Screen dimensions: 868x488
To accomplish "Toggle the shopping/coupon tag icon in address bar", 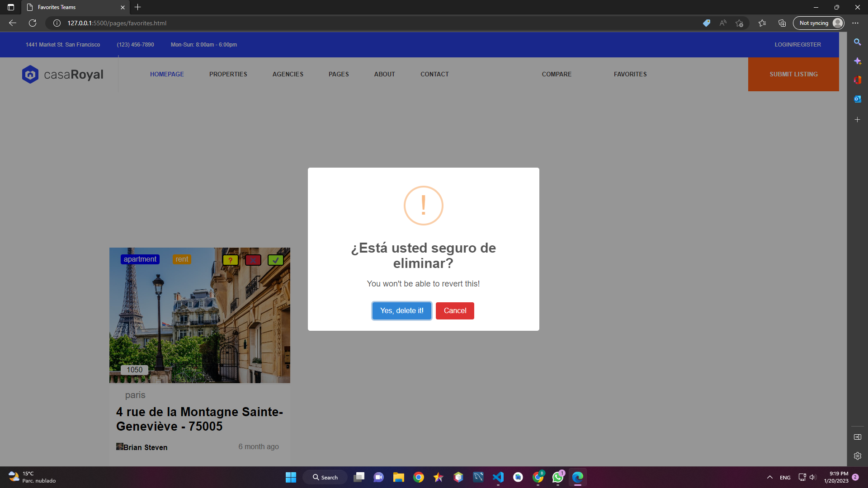I will 707,23.
